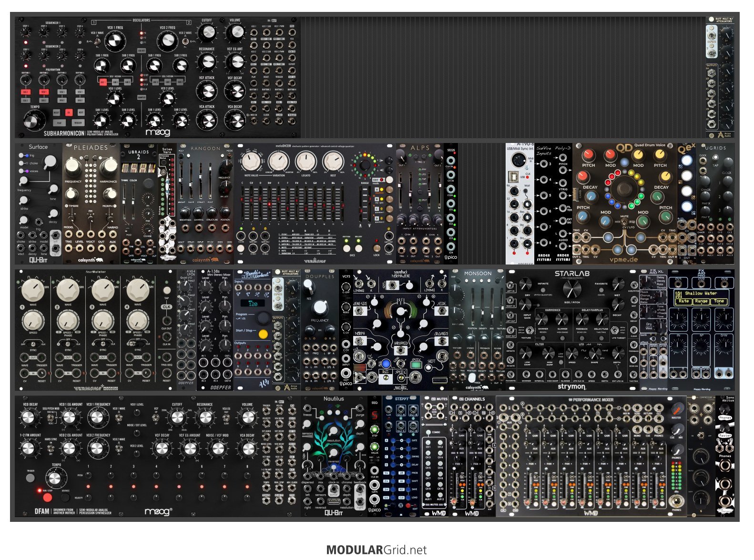Viewport: 754px width, 560px height.
Task: Select Pamela's New Workout module
Action: click(253, 330)
